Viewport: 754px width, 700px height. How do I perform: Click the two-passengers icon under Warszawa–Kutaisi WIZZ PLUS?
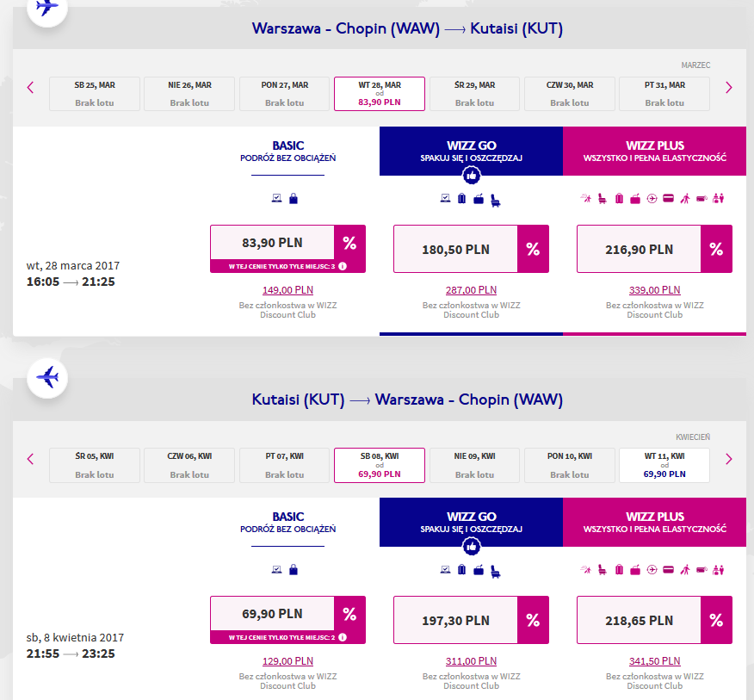[x=719, y=198]
